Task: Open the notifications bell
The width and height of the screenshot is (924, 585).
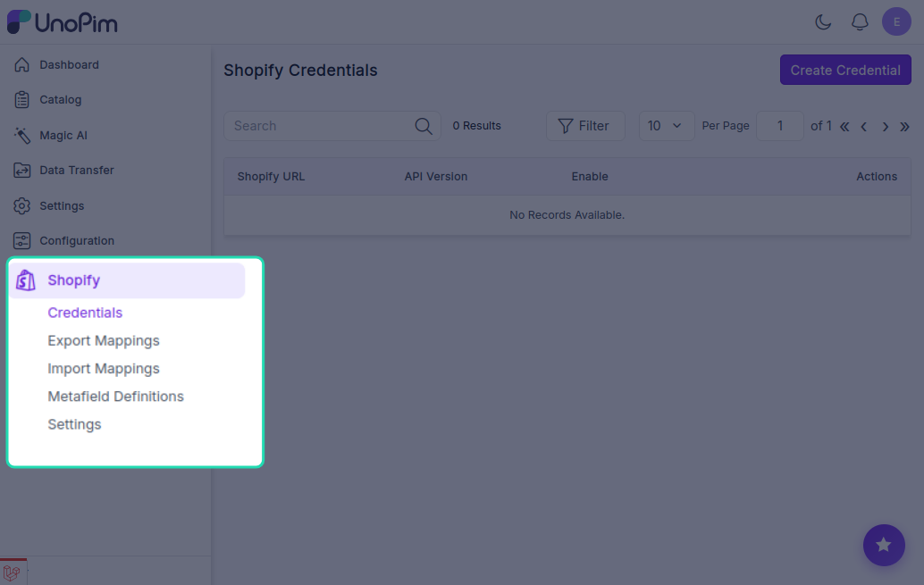Action: [860, 22]
